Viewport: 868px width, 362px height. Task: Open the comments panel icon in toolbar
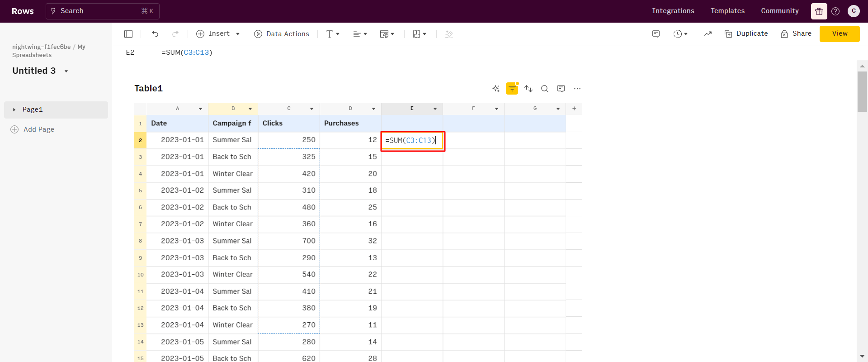point(656,34)
